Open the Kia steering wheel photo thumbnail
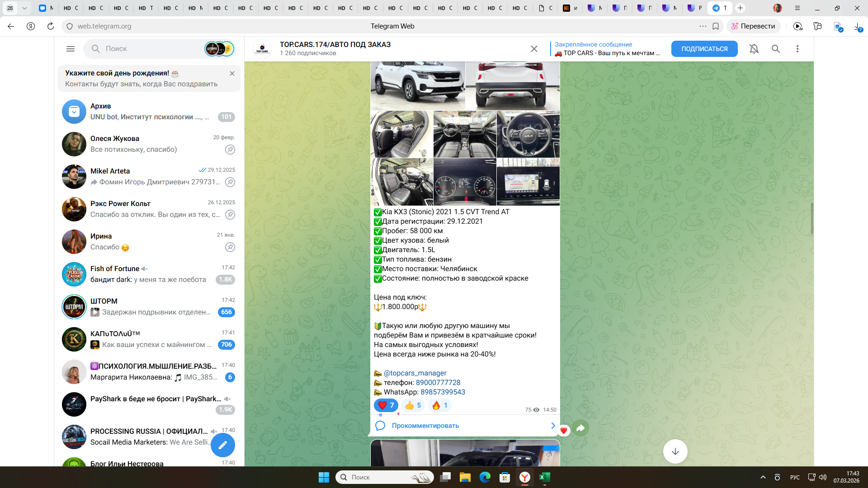This screenshot has height=488, width=868. 528,134
